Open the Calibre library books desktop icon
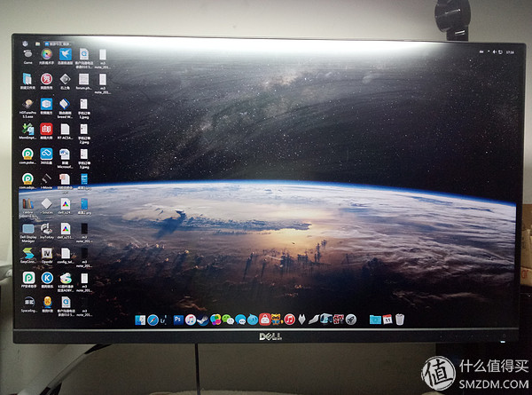This screenshot has height=395, width=532. tap(27, 208)
